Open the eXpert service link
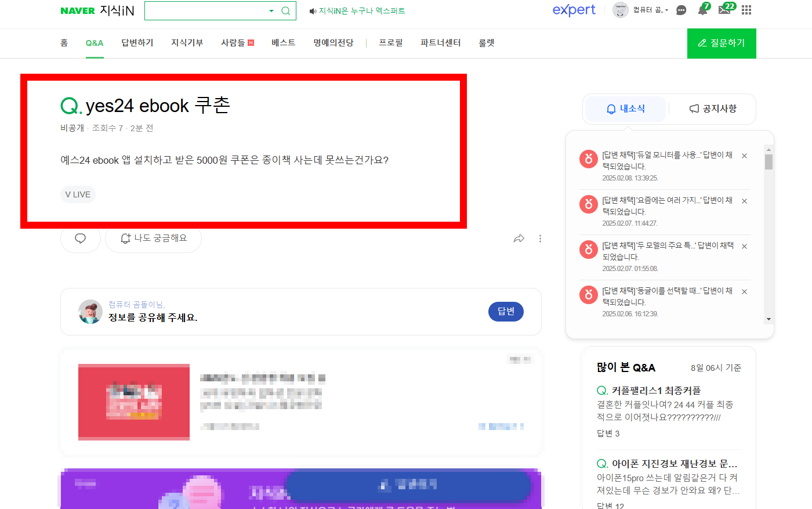Viewport: 812px width, 509px height. 574,10
